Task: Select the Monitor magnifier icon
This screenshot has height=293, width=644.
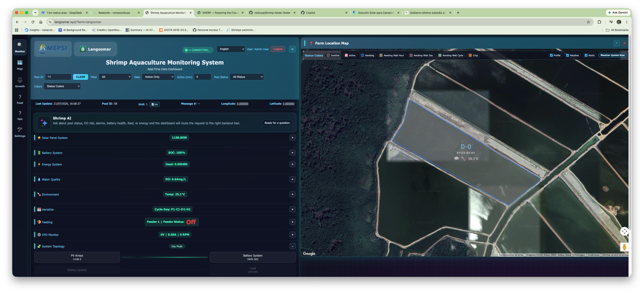Action: 20,45
